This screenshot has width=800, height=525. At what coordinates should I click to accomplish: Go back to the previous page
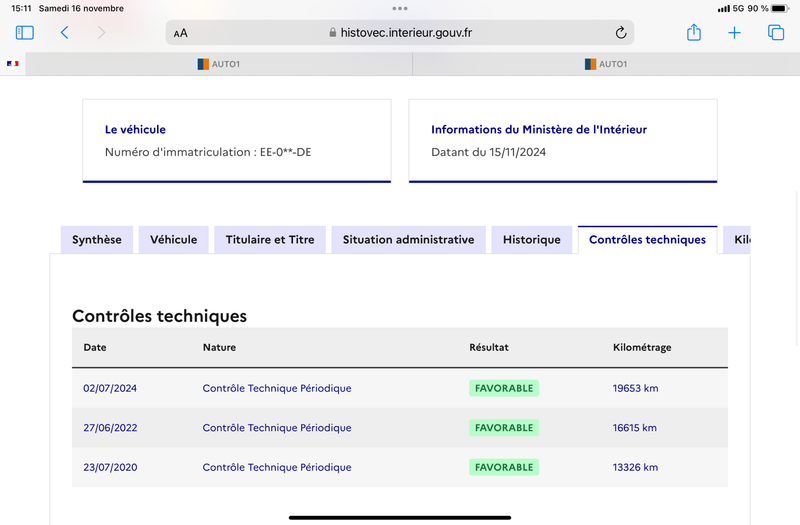pyautogui.click(x=64, y=33)
